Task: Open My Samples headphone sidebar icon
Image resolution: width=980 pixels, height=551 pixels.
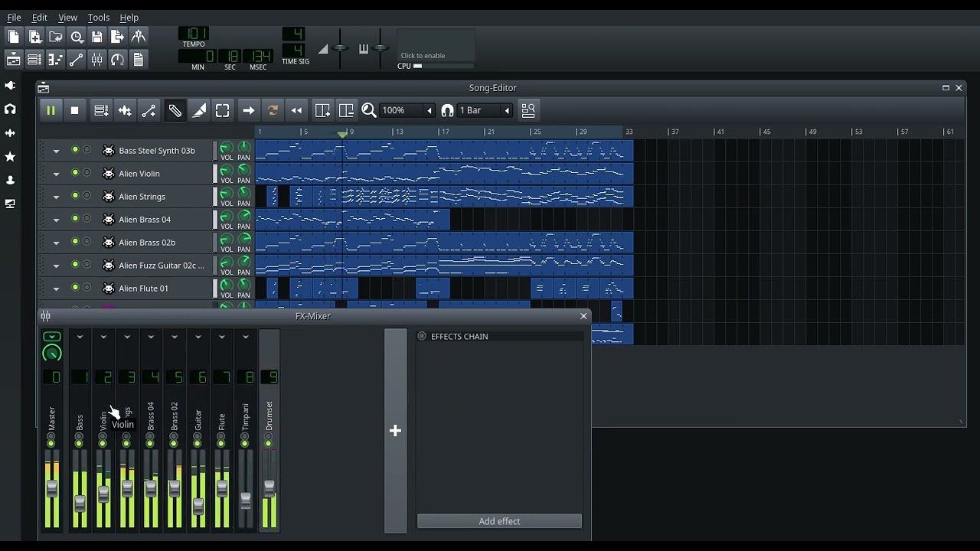Action: pos(10,109)
